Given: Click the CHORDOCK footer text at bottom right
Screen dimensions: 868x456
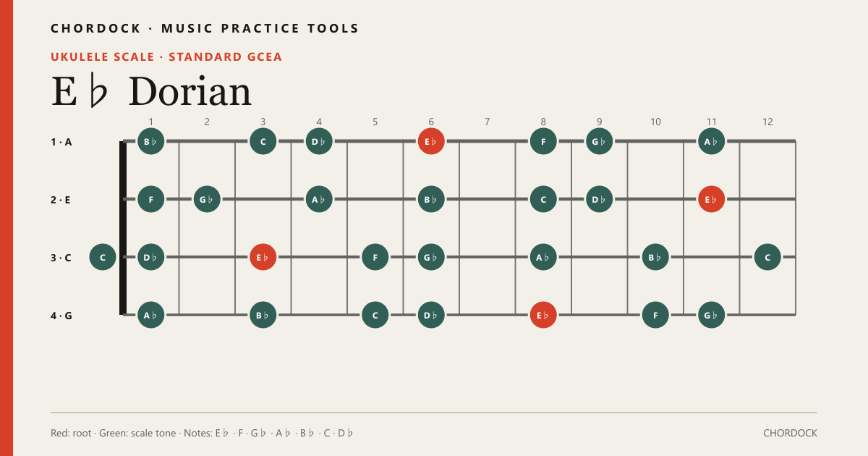Looking at the screenshot, I should [x=790, y=433].
